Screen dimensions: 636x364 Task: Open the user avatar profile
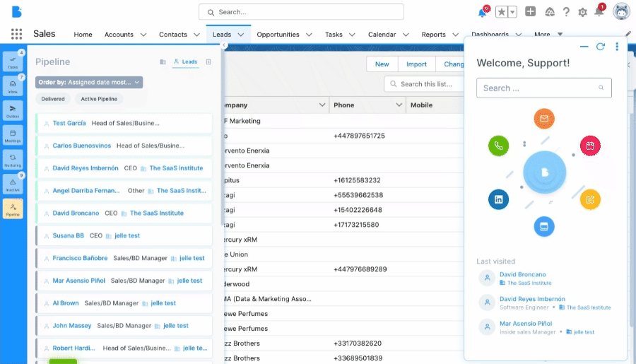click(x=621, y=12)
